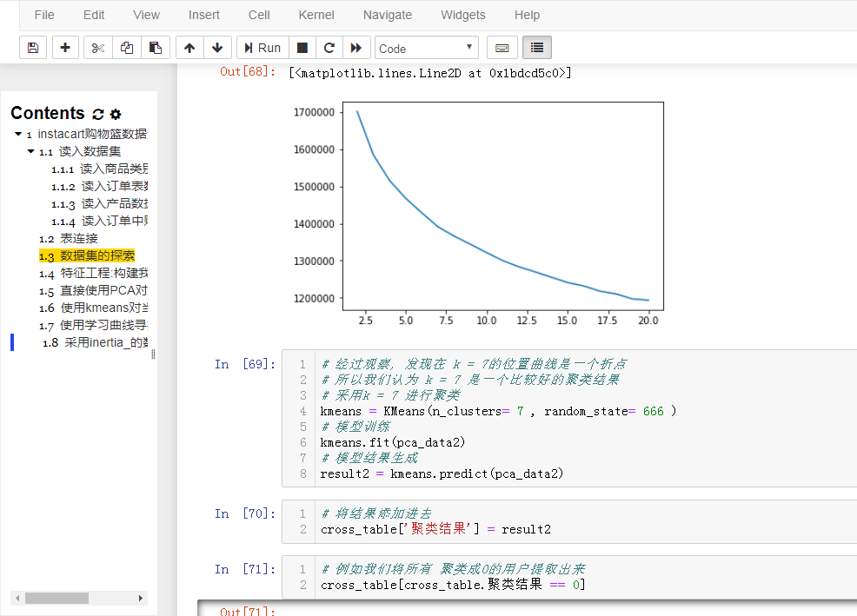Image resolution: width=857 pixels, height=616 pixels.
Task: Open Contents settings with gear icon
Action: click(x=116, y=115)
